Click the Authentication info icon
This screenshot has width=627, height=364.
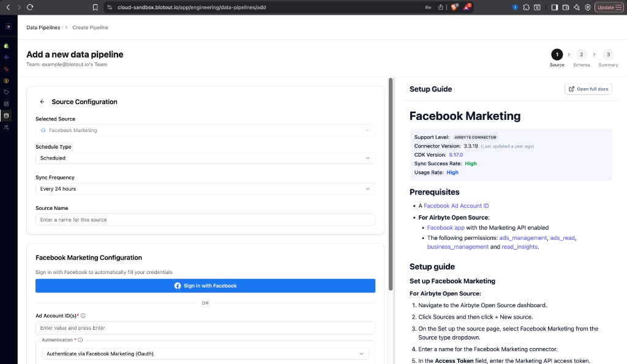pos(80,340)
